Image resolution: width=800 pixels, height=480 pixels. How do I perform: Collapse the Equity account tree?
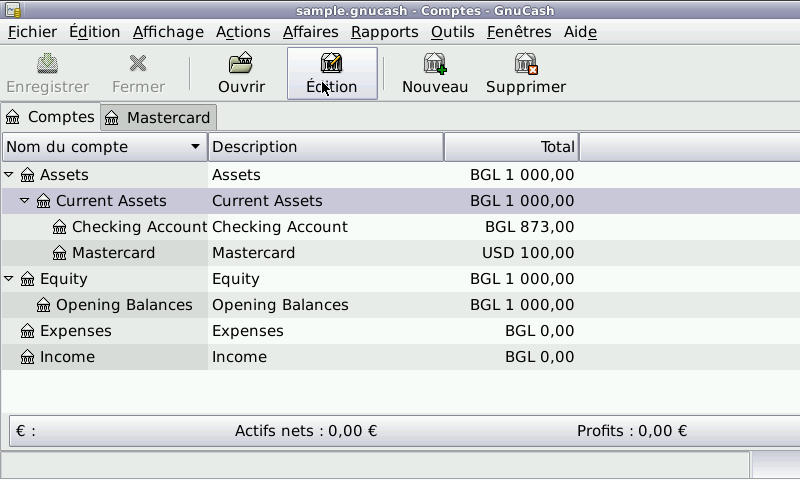pos(9,279)
